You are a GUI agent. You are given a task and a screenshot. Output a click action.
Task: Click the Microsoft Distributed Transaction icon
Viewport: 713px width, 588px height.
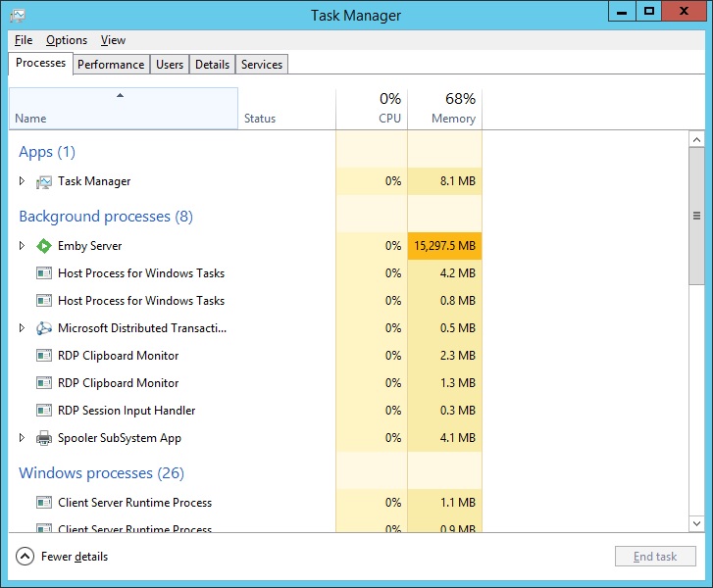44,328
